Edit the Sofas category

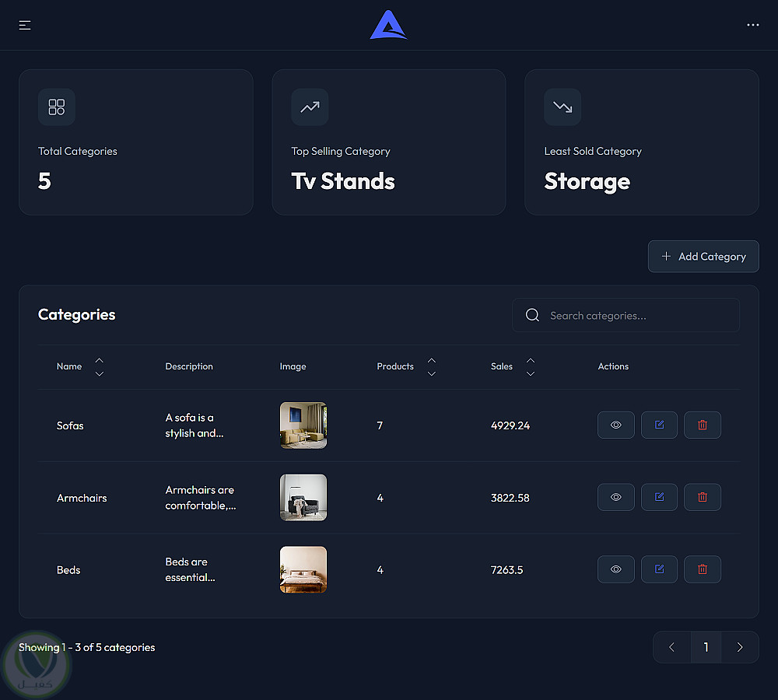click(659, 425)
